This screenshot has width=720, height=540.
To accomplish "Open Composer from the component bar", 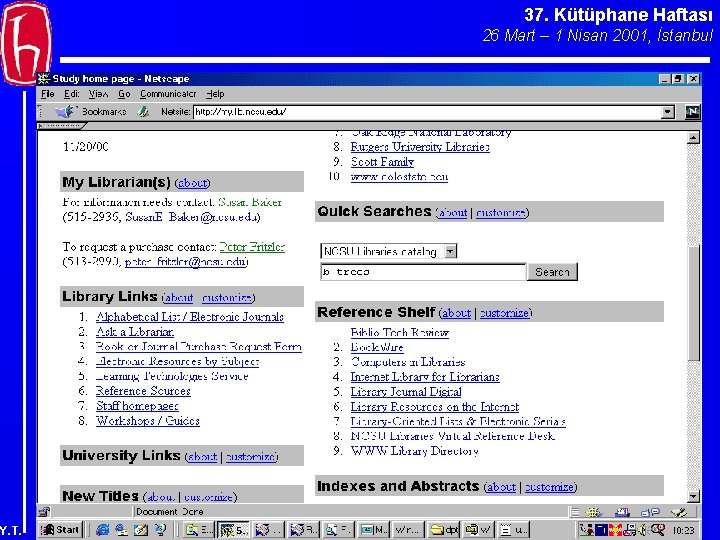I will tap(679, 512).
